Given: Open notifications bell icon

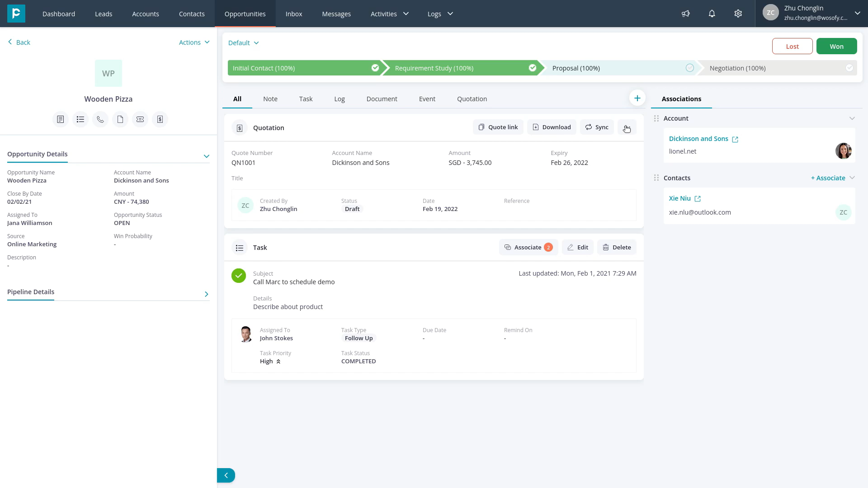Looking at the screenshot, I should coord(712,14).
